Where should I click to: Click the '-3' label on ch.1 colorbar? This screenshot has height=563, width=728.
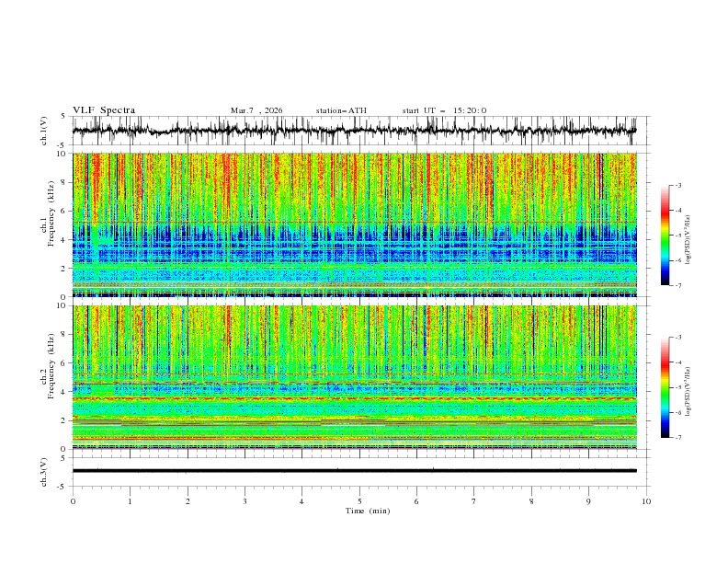click(x=677, y=185)
